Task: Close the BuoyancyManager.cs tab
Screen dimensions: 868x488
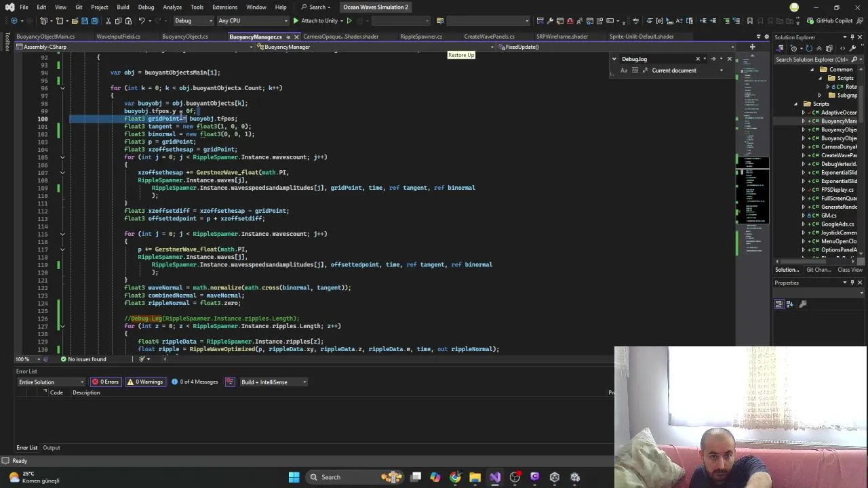Action: [x=296, y=37]
